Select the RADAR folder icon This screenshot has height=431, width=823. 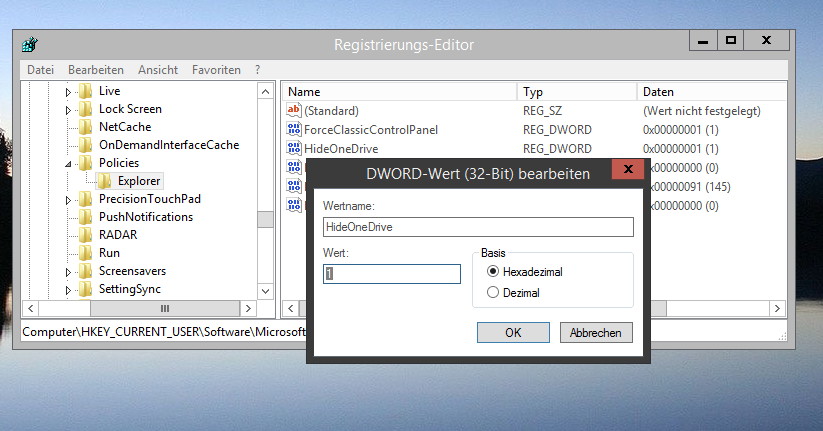point(86,235)
